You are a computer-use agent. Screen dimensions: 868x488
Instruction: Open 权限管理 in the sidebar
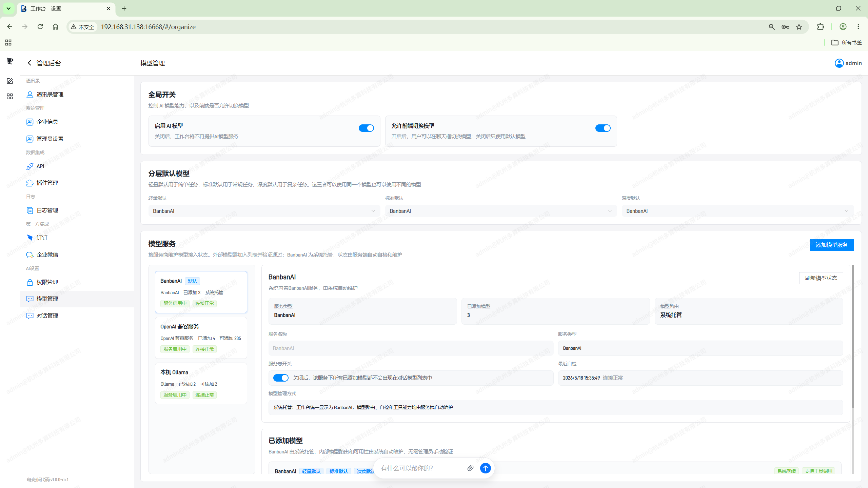click(x=77, y=282)
